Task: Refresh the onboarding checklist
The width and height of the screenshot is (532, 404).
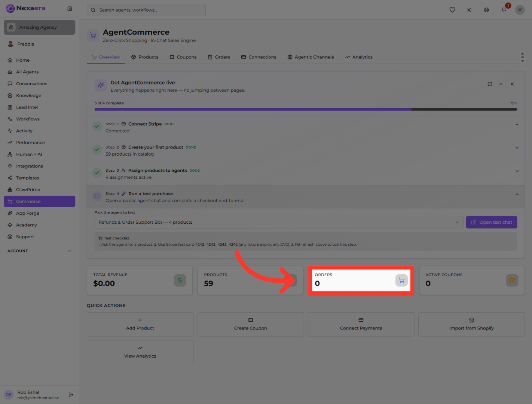Action: pyautogui.click(x=490, y=84)
